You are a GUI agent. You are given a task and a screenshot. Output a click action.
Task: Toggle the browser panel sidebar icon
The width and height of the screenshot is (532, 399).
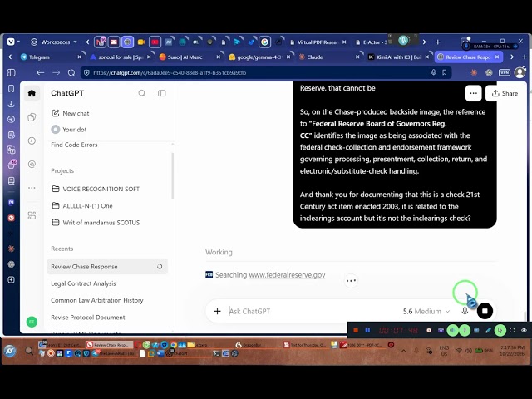pyautogui.click(x=11, y=72)
